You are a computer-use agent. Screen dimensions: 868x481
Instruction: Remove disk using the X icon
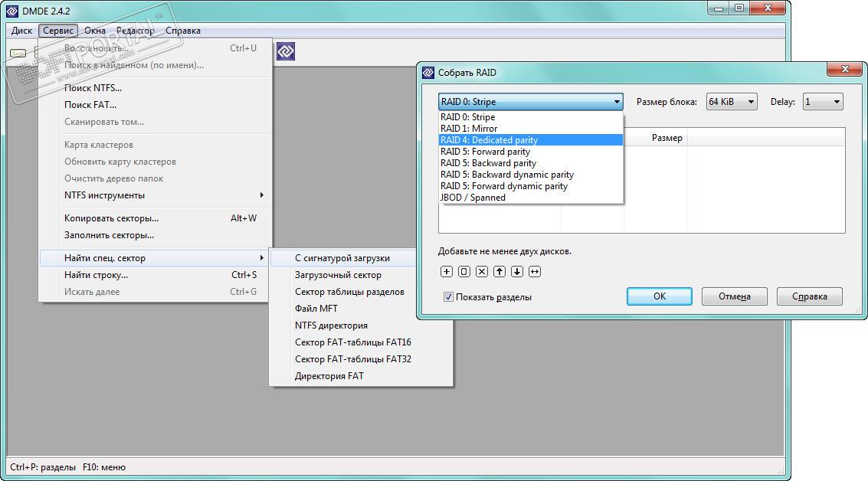(x=482, y=271)
